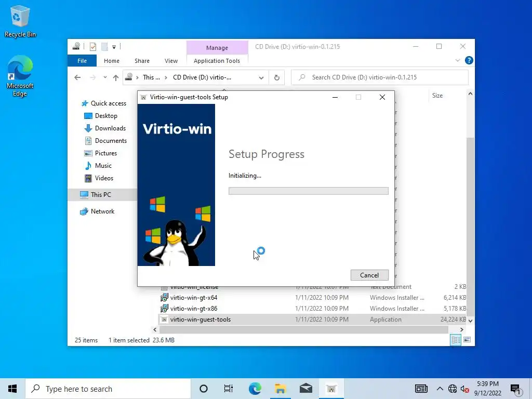
Task: Go forward with the Explorer forward arrow
Action: coord(92,78)
